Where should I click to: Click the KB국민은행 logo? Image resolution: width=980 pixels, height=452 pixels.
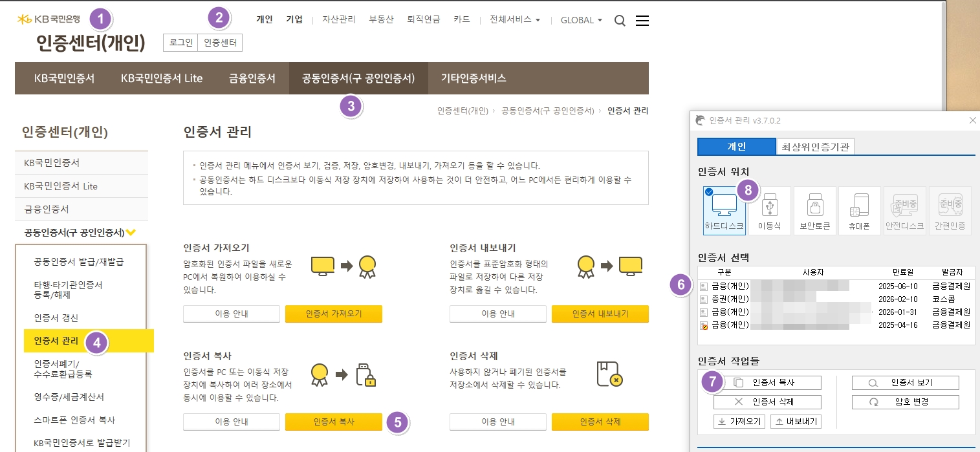[49, 19]
